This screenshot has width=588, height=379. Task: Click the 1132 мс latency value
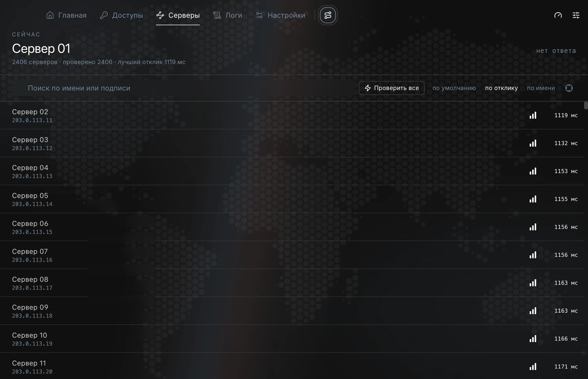566,143
